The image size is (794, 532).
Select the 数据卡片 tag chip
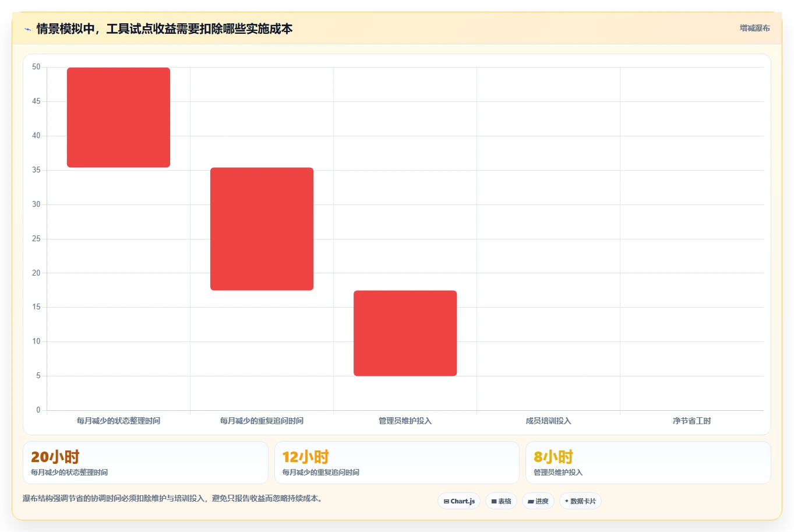(x=580, y=501)
